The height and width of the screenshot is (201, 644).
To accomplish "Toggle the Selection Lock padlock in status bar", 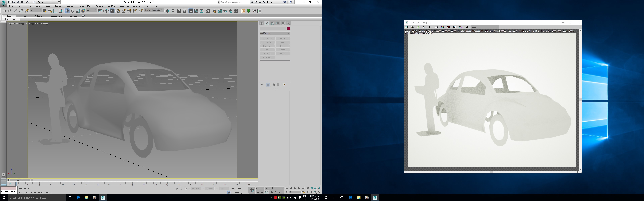I will click(x=181, y=188).
